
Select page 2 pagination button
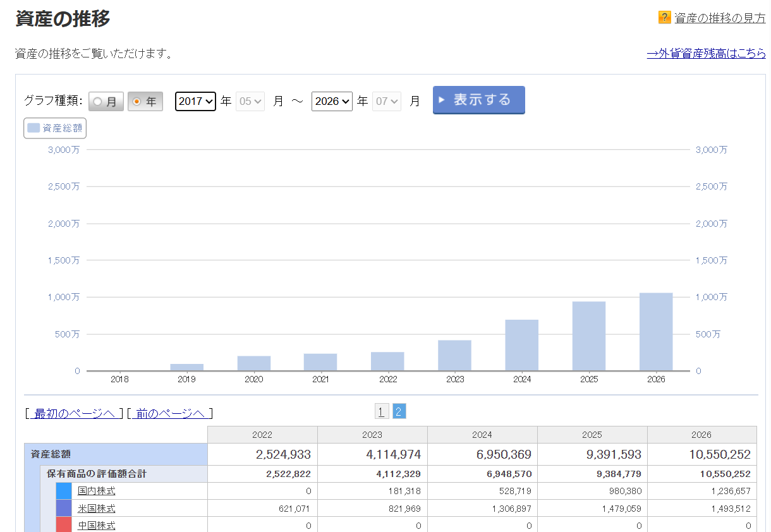tap(399, 411)
